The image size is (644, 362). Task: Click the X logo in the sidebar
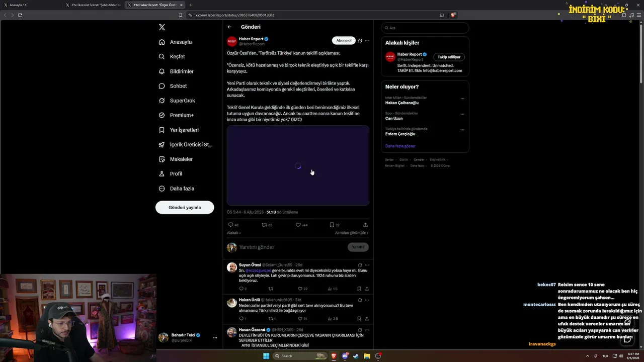(162, 27)
